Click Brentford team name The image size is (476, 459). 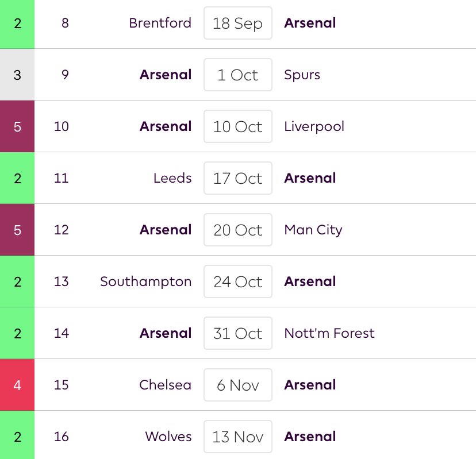[x=160, y=24]
